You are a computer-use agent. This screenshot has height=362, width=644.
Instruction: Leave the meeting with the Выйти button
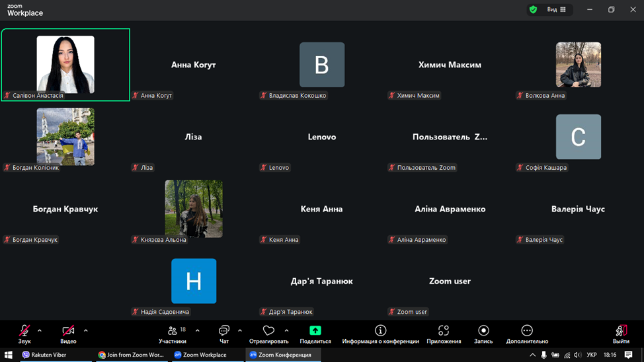[621, 333]
